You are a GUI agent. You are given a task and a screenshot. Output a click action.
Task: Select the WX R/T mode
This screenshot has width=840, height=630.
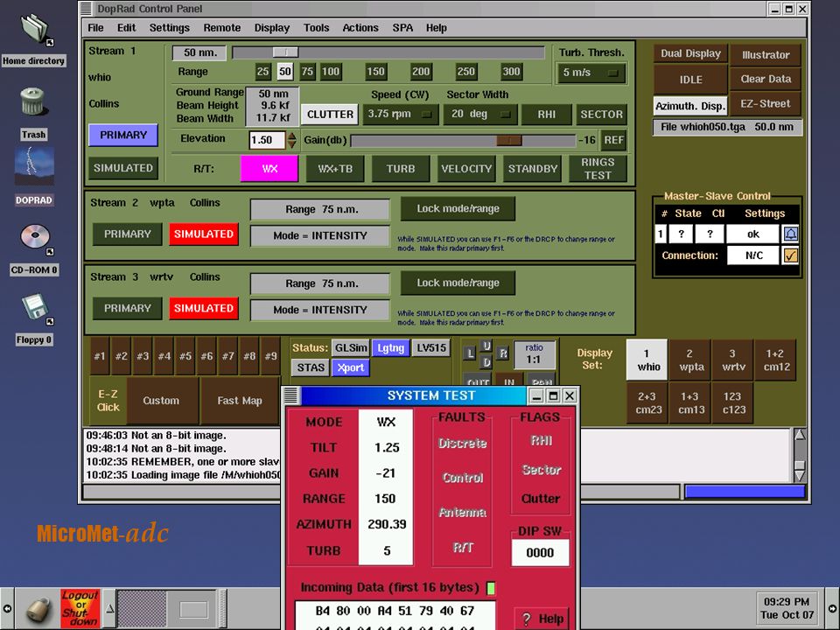click(269, 169)
